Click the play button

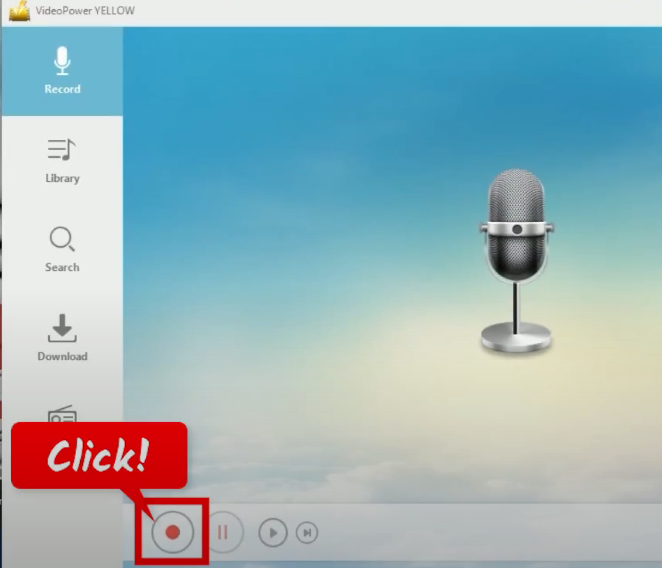[x=273, y=533]
